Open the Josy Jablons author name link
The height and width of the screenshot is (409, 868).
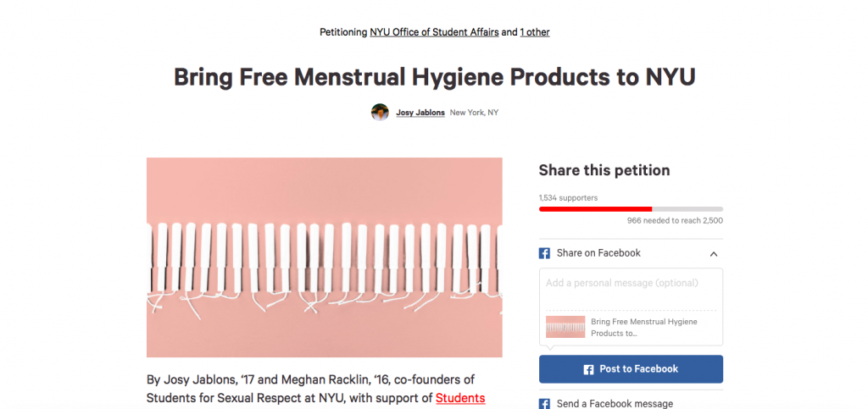click(x=420, y=112)
